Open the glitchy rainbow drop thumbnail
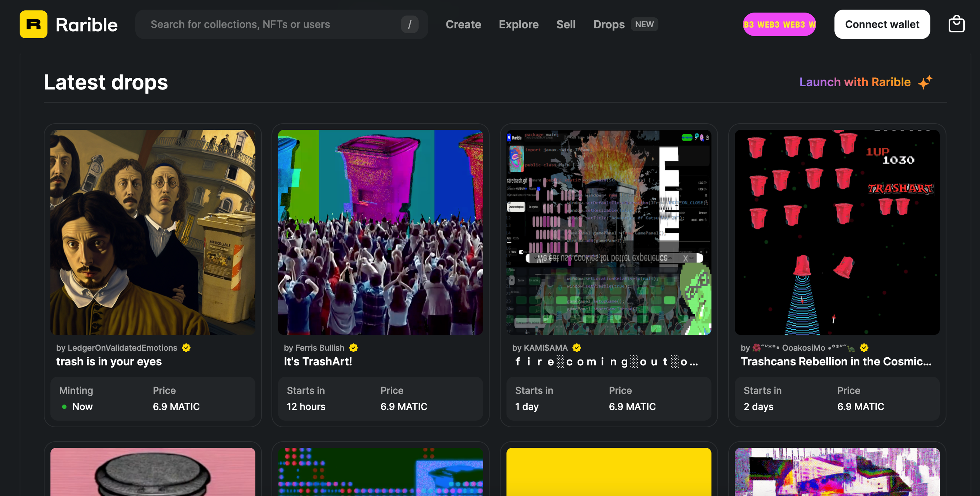This screenshot has width=980, height=496. [x=837, y=472]
